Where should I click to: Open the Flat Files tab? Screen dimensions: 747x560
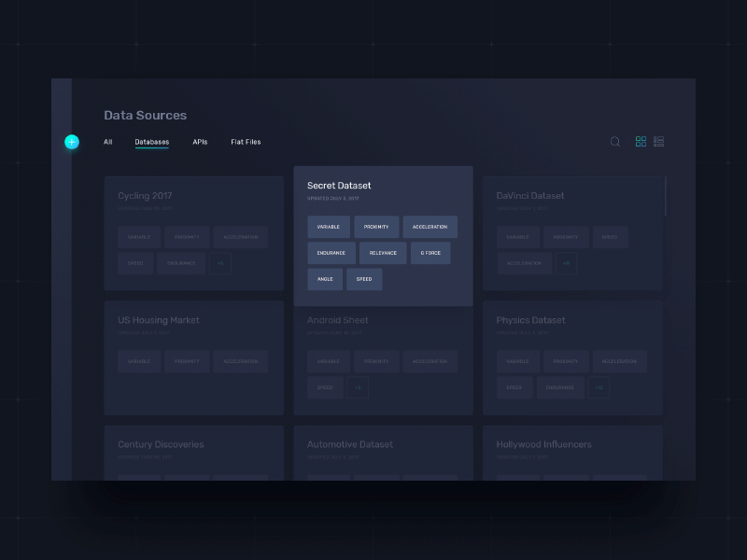point(245,142)
